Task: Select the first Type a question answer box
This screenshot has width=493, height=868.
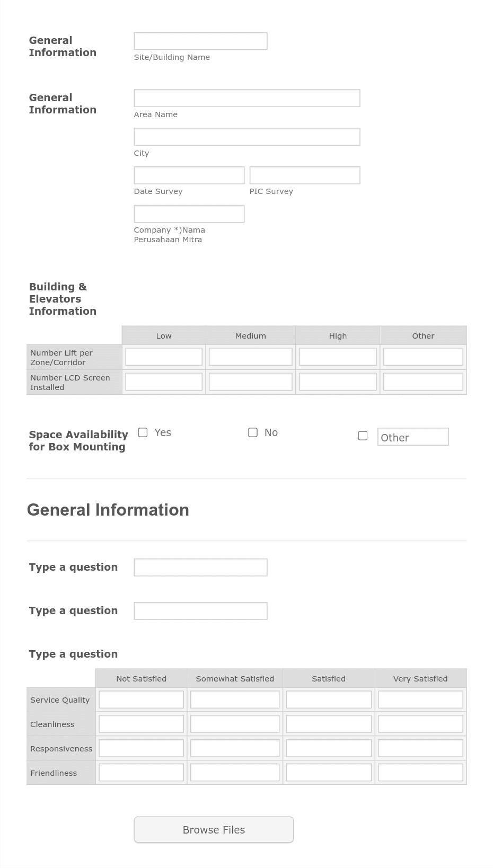Action: coord(200,567)
